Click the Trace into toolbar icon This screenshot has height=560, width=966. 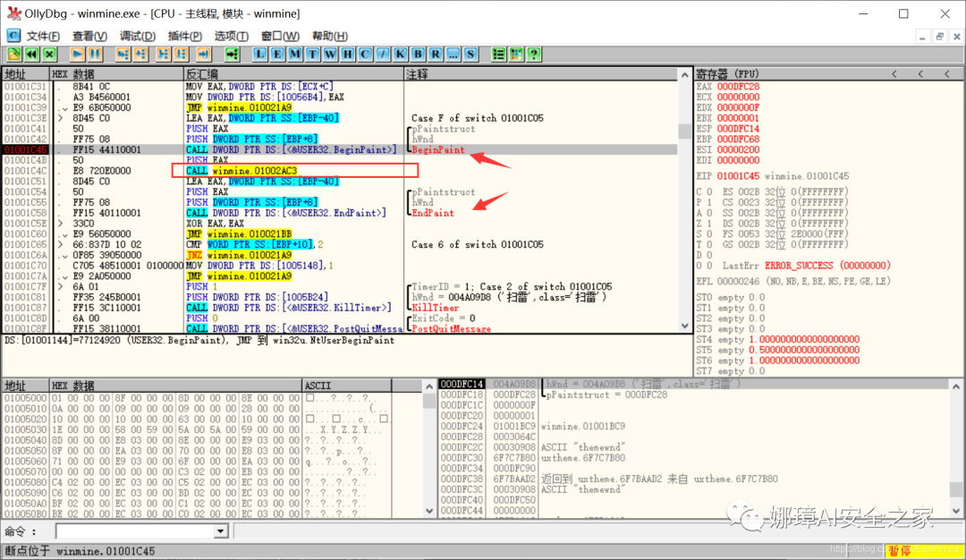(164, 55)
